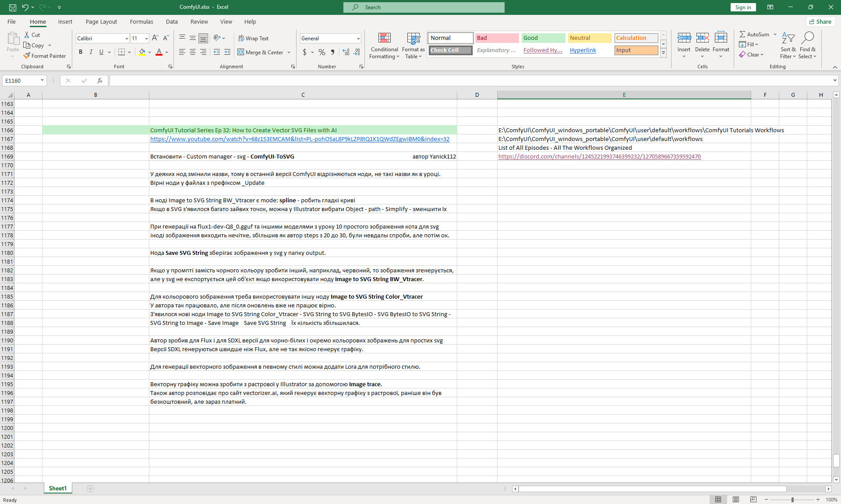The image size is (841, 504).
Task: Toggle Italic formatting
Action: (x=91, y=52)
